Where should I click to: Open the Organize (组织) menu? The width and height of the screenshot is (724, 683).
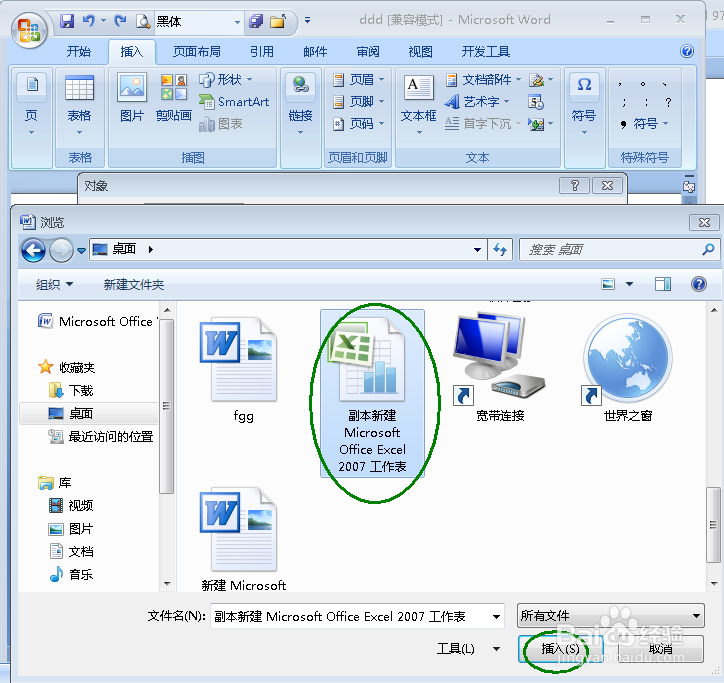coord(54,284)
